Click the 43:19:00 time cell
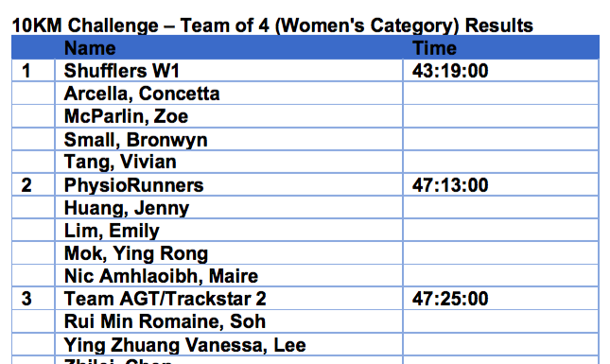610x364 pixels. [x=500, y=71]
